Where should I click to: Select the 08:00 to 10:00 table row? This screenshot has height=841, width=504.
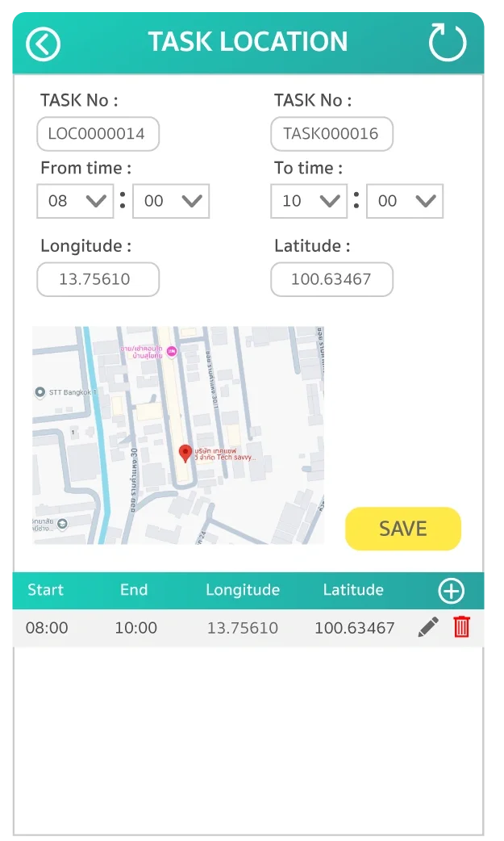tap(210, 628)
